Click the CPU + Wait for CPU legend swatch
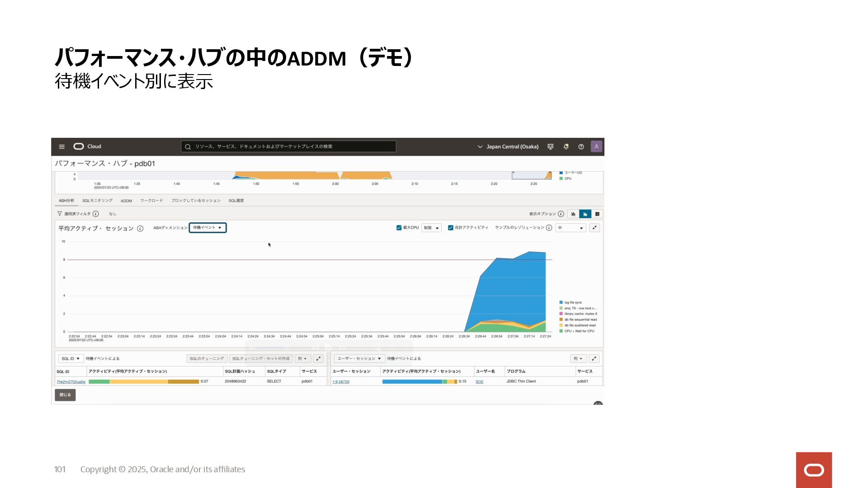Screen dimensions: 868x488 point(561,331)
